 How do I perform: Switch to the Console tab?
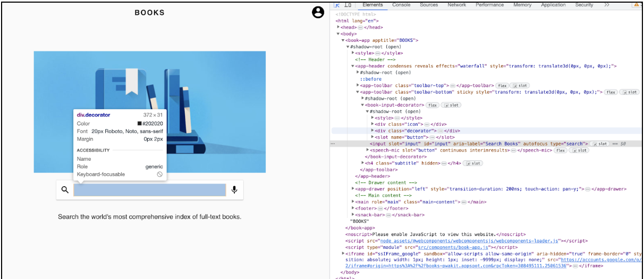click(401, 5)
